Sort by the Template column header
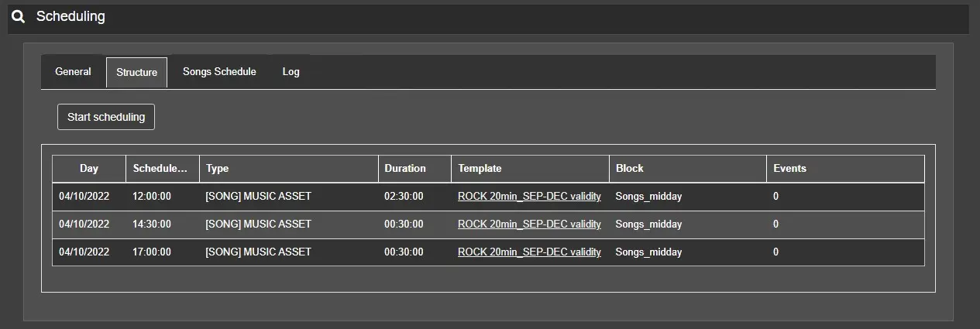Viewport: 980px width, 329px height. tap(480, 169)
